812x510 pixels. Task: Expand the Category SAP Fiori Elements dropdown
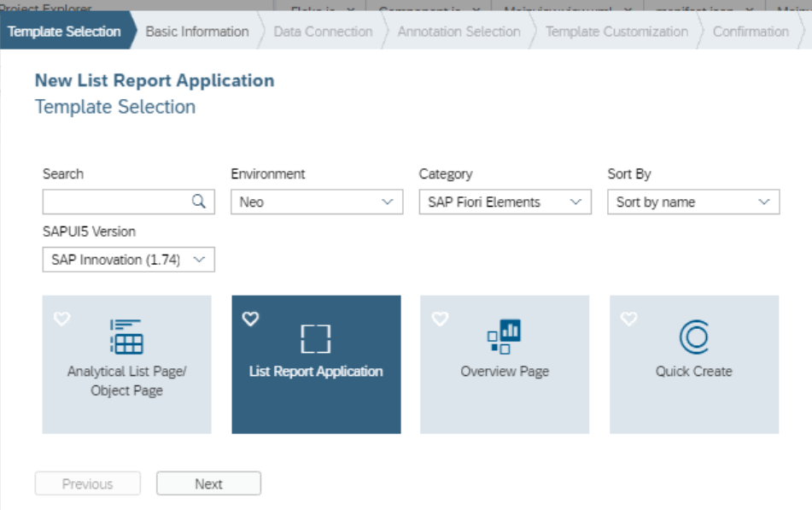click(x=505, y=202)
